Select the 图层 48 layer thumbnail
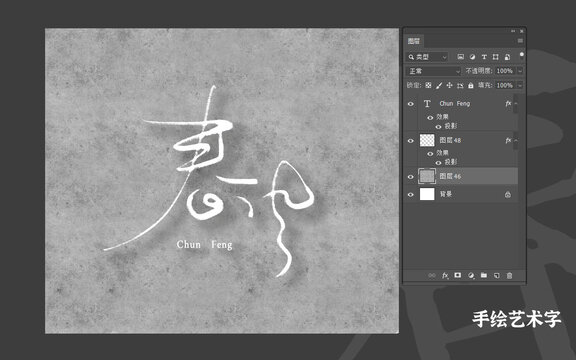Image resolution: width=576 pixels, height=360 pixels. [427, 140]
